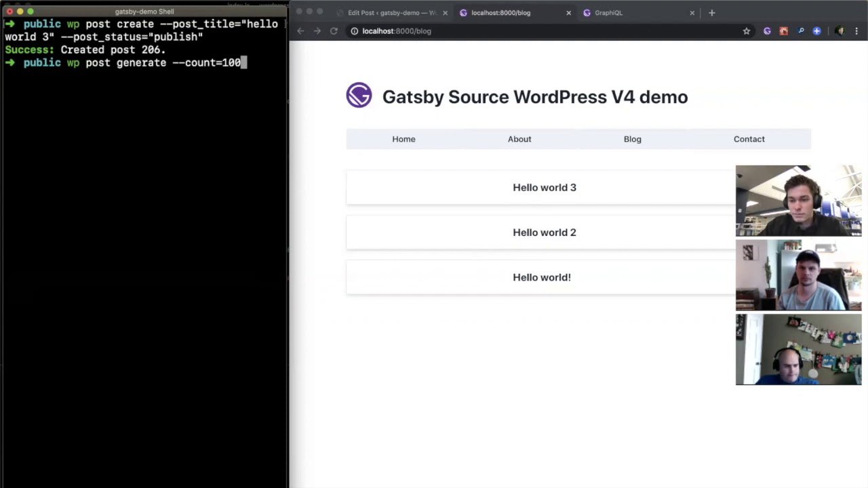Viewport: 868px width, 488px height.
Task: Click the blue plus extension icon
Action: pos(816,31)
